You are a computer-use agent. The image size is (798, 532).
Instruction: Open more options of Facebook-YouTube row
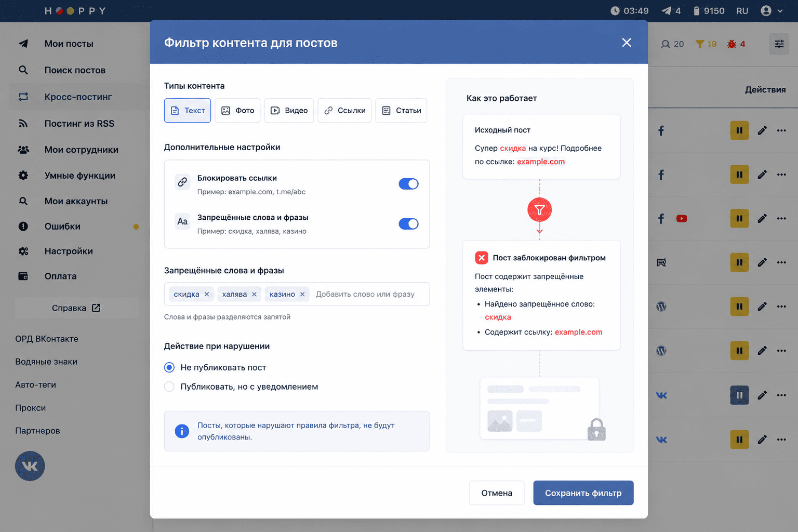pos(782,219)
